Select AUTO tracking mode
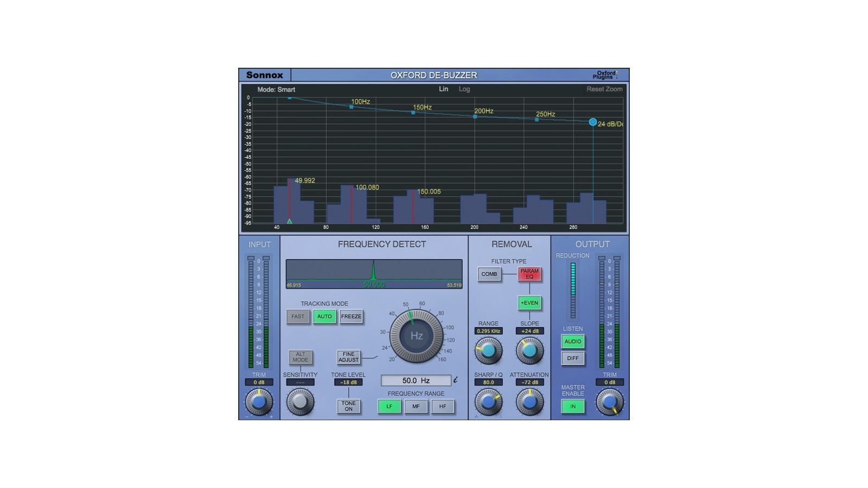 pyautogui.click(x=324, y=317)
